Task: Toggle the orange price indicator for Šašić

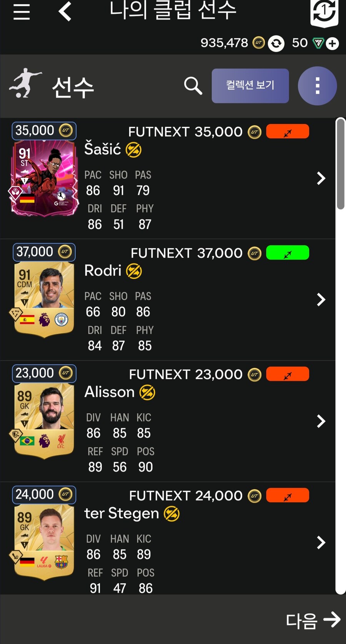Action: (288, 131)
